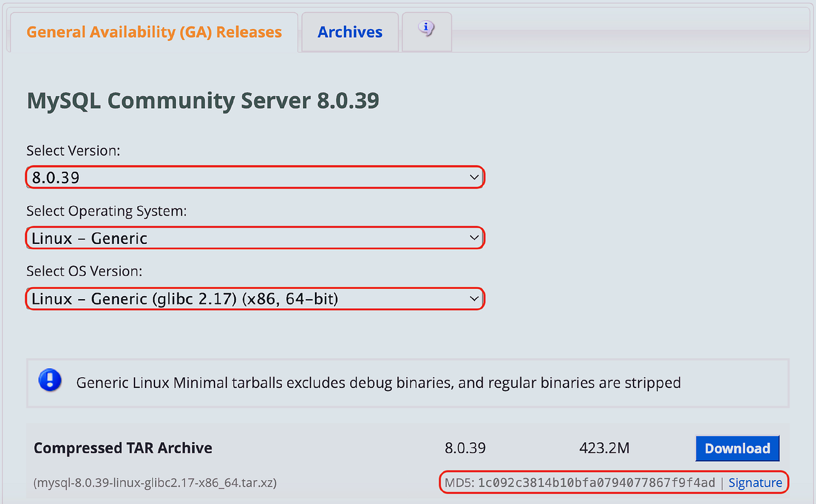Click the 8.0.39 version value in the archive row
The width and height of the screenshot is (816, 504).
point(465,448)
